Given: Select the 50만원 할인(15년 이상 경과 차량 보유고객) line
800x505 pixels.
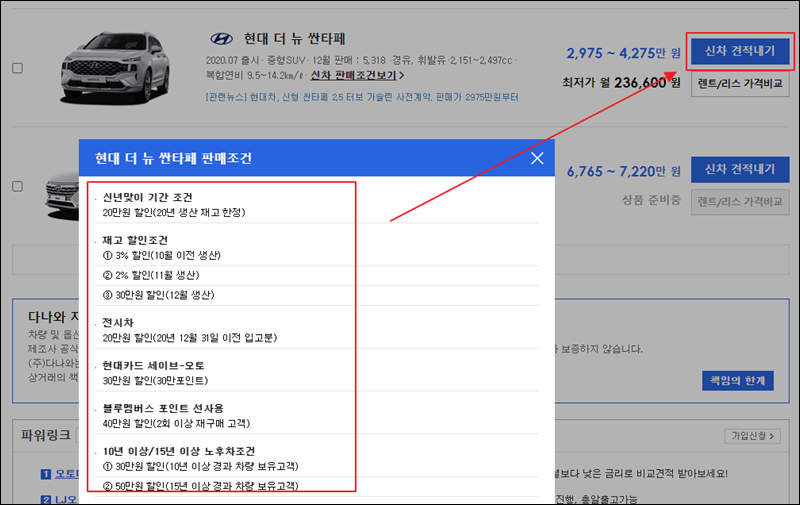Looking at the screenshot, I should coord(201,486).
